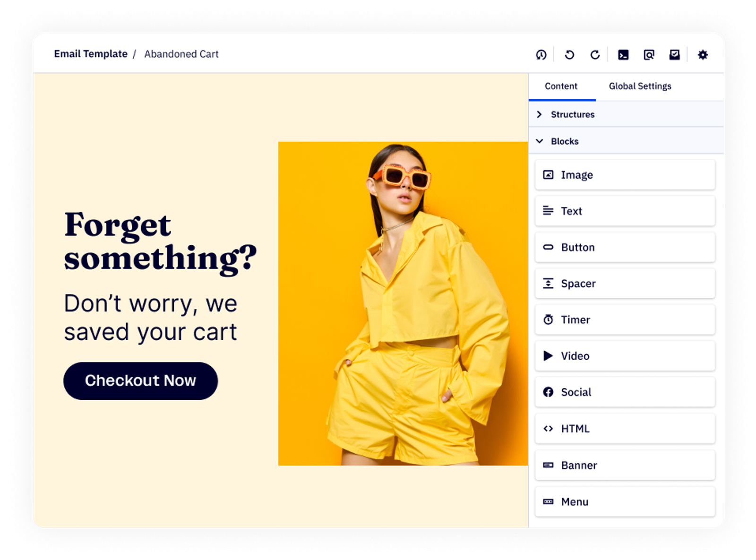Image resolution: width=756 pixels, height=560 pixels.
Task: Click the send test email icon
Action: (x=674, y=55)
